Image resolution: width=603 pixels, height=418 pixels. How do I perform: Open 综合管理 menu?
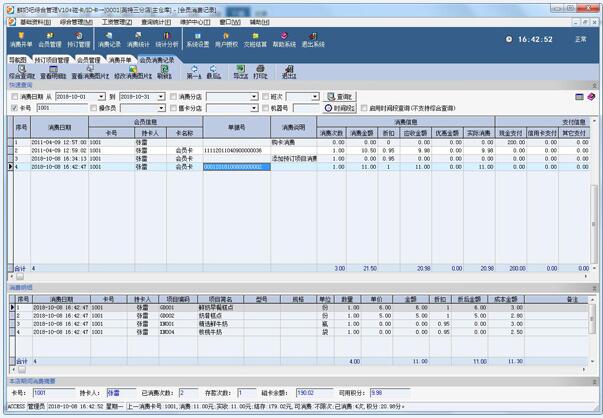click(x=76, y=22)
